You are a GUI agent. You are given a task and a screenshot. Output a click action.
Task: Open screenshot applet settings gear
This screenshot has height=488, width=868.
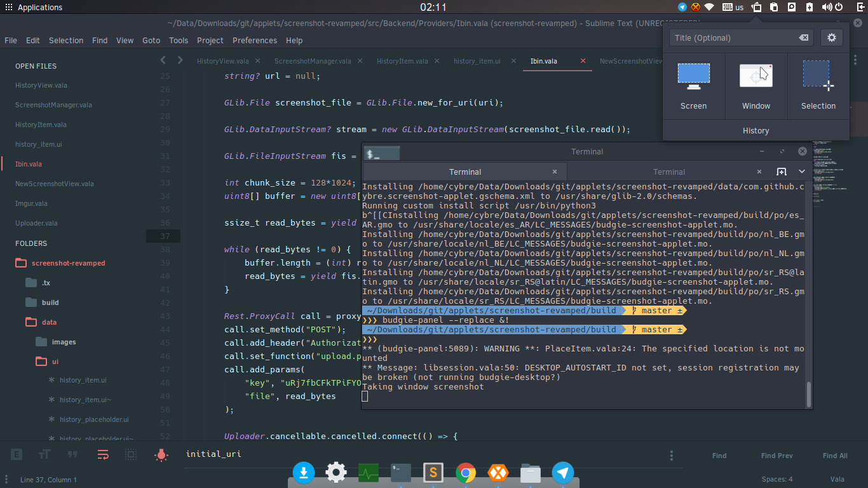point(832,37)
